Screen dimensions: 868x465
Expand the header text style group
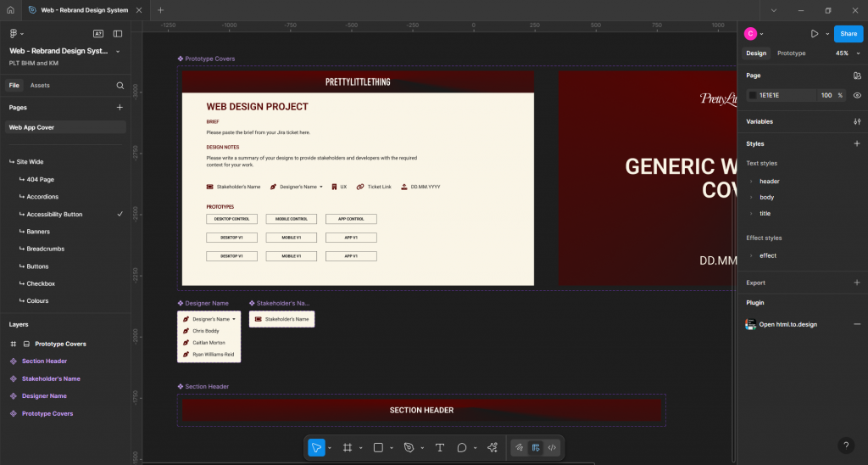tap(751, 182)
